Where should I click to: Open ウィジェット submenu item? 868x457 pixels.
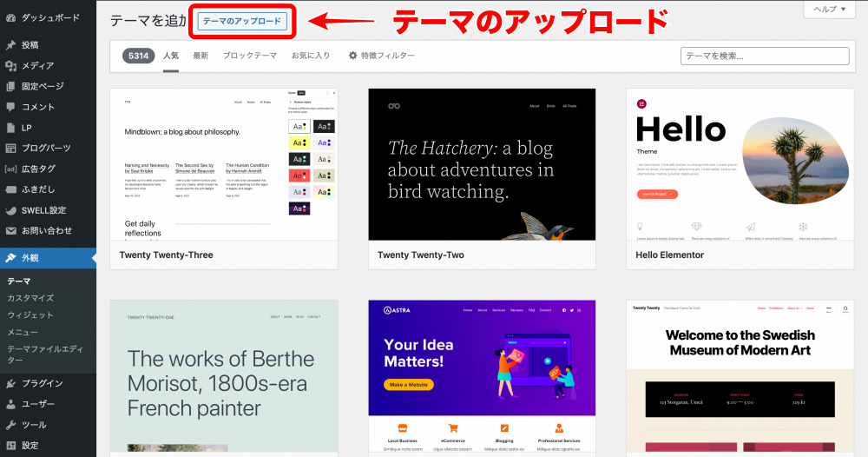point(30,315)
